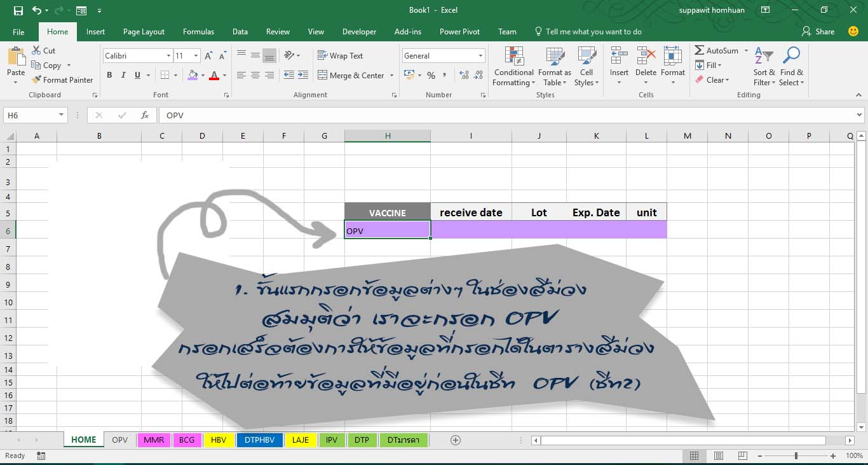Align text to the left
The height and width of the screenshot is (465, 868).
(x=241, y=75)
